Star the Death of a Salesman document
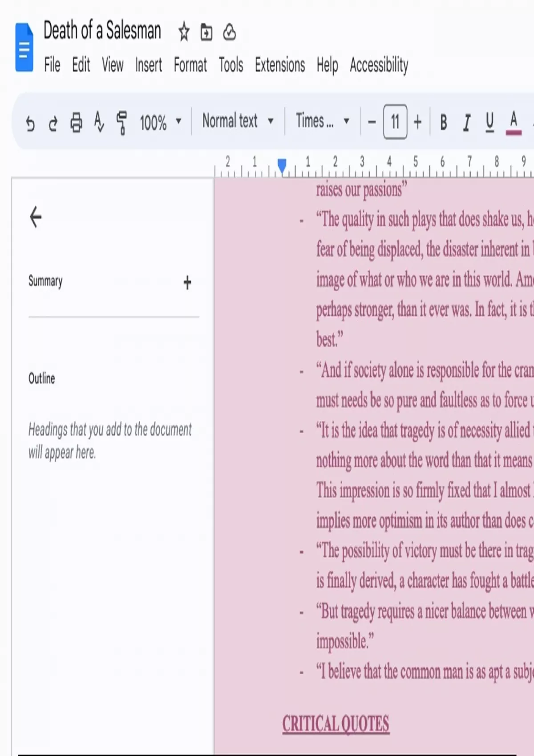The width and height of the screenshot is (534, 756). click(x=184, y=32)
